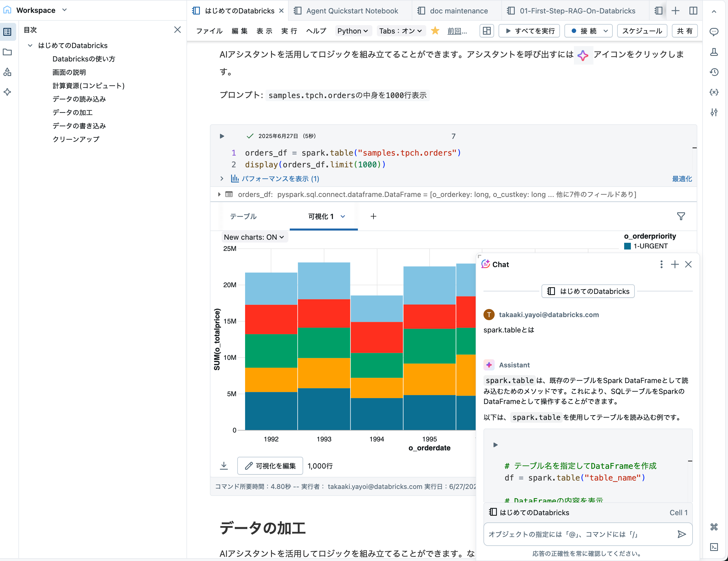Open the experiments panel (flask icon)
The height and width of the screenshot is (561, 728).
point(714,52)
